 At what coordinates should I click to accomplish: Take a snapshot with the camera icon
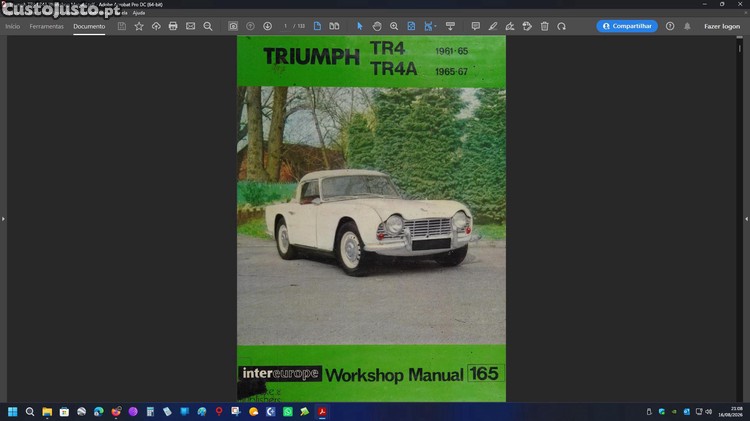click(x=233, y=26)
